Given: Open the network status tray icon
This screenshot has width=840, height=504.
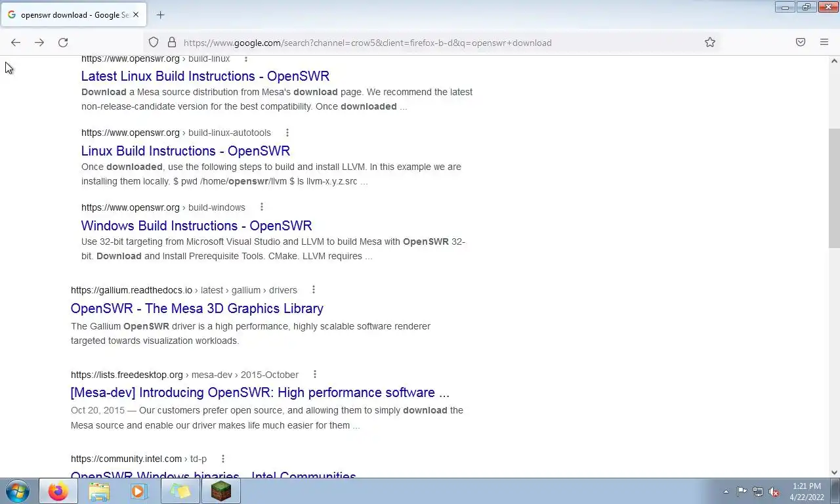Looking at the screenshot, I should click(x=758, y=492).
